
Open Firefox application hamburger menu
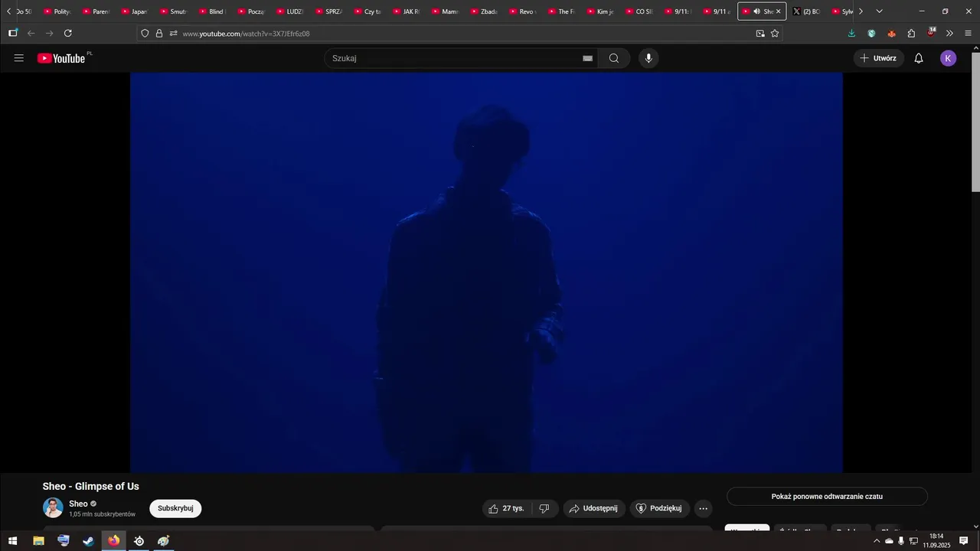coord(969,33)
